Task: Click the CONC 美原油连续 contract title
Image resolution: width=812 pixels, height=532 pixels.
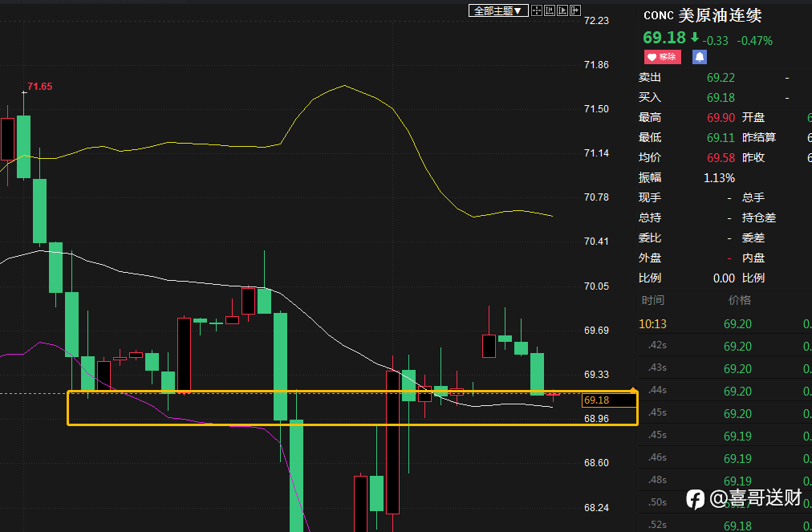Action: [702, 15]
